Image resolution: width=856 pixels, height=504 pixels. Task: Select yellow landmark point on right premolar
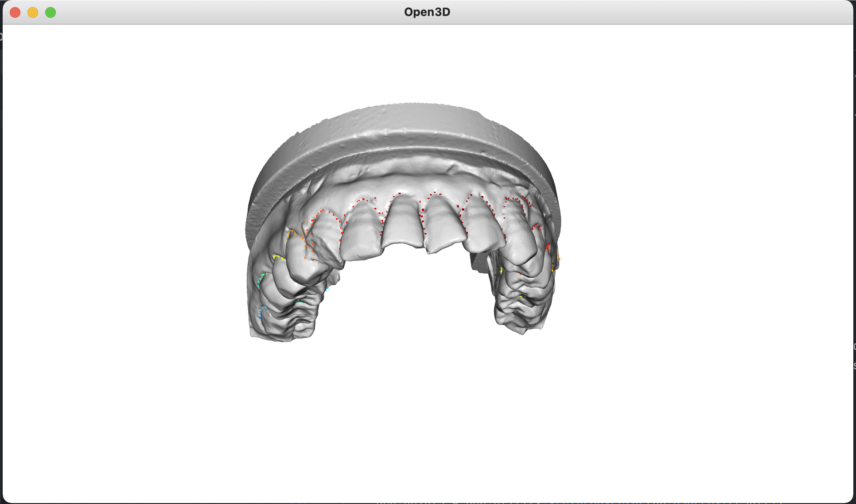[x=501, y=270]
